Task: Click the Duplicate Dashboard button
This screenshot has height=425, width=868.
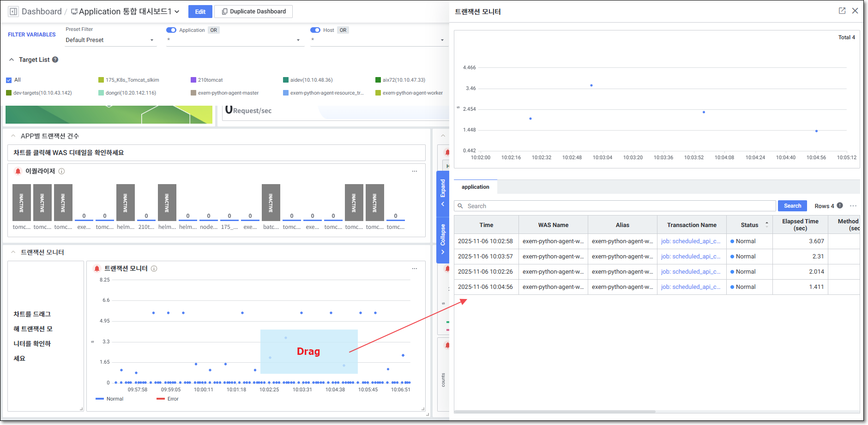Action: [254, 12]
